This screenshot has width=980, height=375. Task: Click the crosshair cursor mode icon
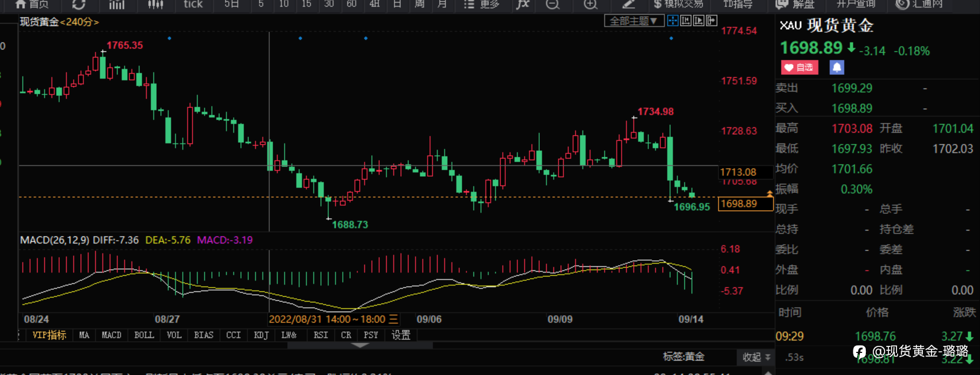672,21
